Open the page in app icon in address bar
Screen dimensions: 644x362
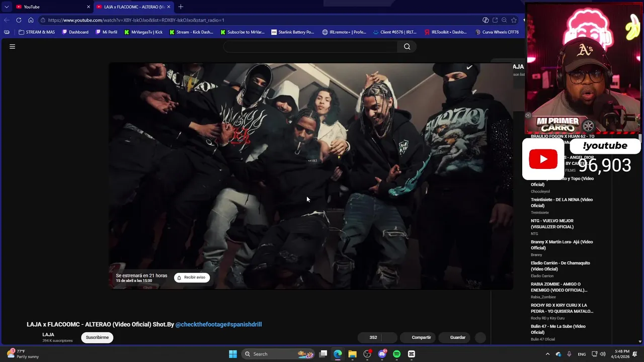pos(495,20)
